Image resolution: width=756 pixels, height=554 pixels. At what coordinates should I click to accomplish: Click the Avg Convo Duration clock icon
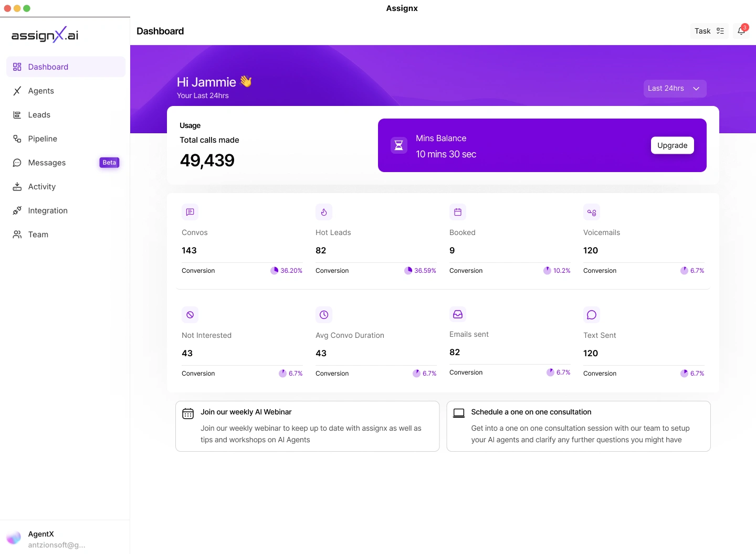tap(324, 315)
